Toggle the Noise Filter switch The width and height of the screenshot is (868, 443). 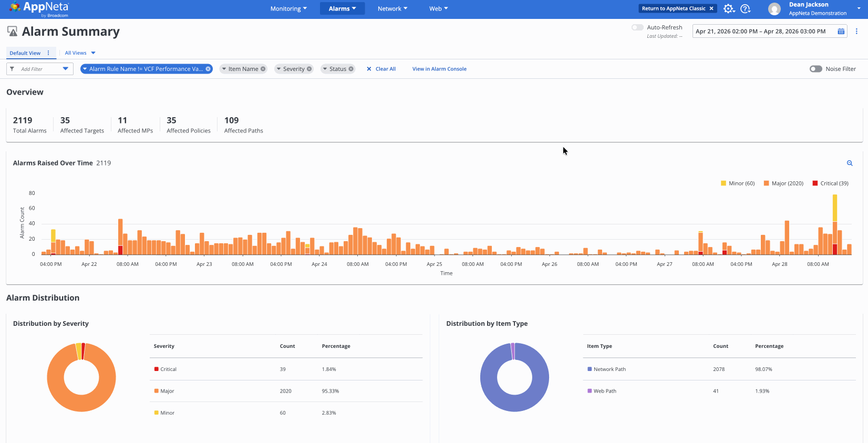pos(815,69)
